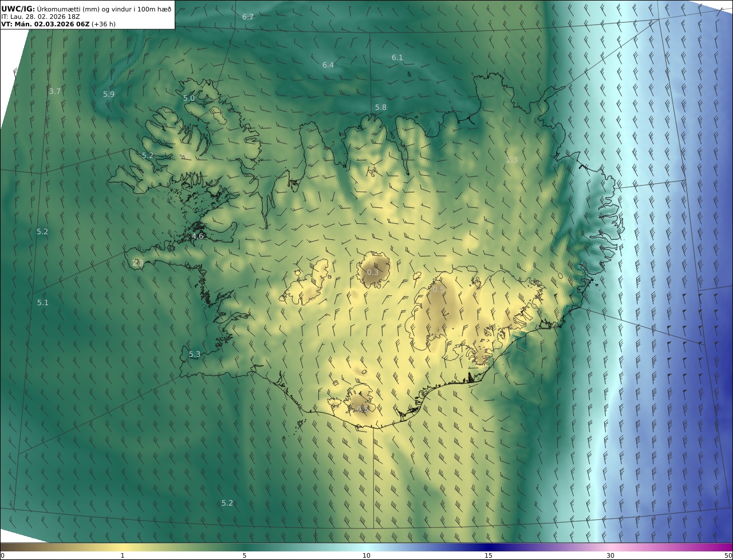Click the 6.1 value label
733x560 pixels.
pyautogui.click(x=397, y=58)
